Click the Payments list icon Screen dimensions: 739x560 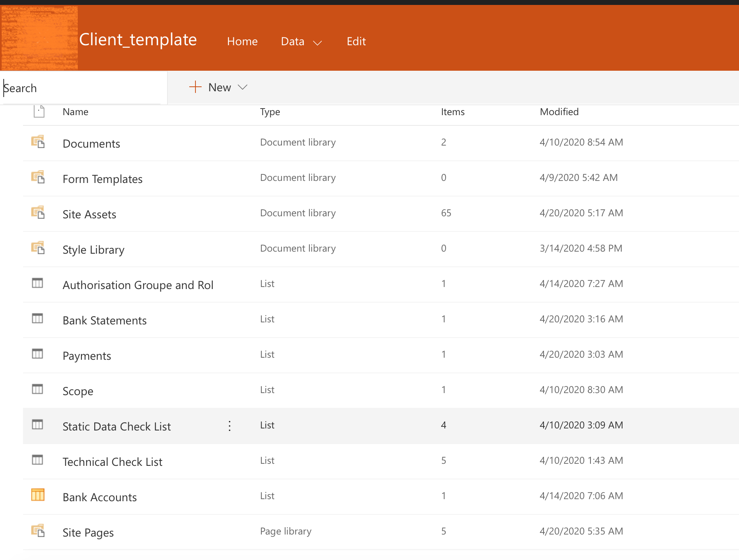click(37, 354)
